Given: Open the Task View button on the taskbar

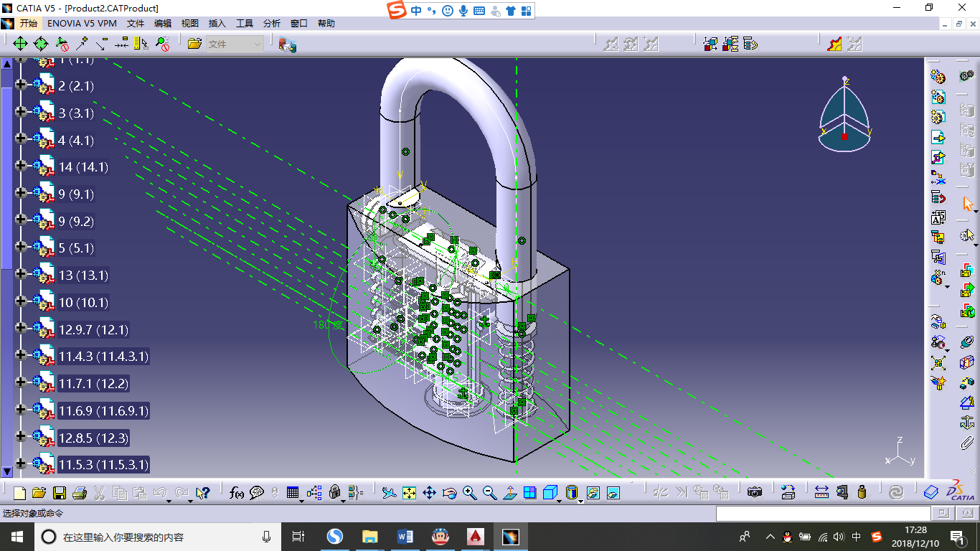Looking at the screenshot, I should [x=299, y=537].
